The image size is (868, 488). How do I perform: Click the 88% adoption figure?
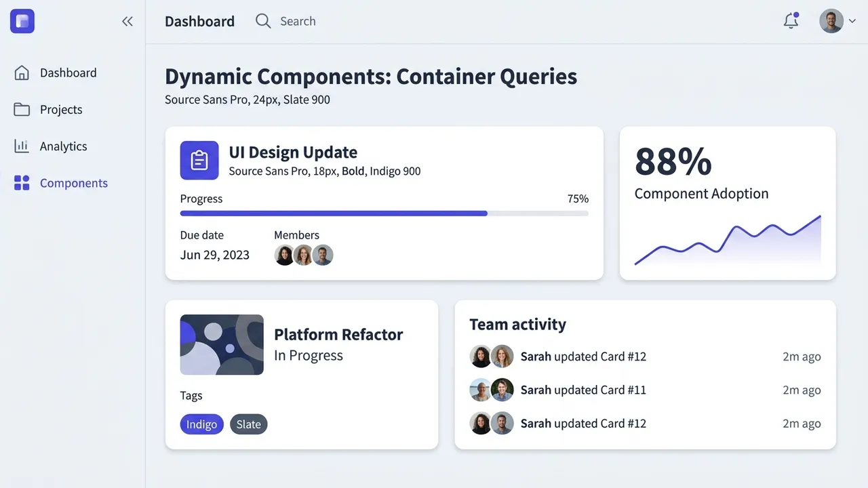point(673,161)
